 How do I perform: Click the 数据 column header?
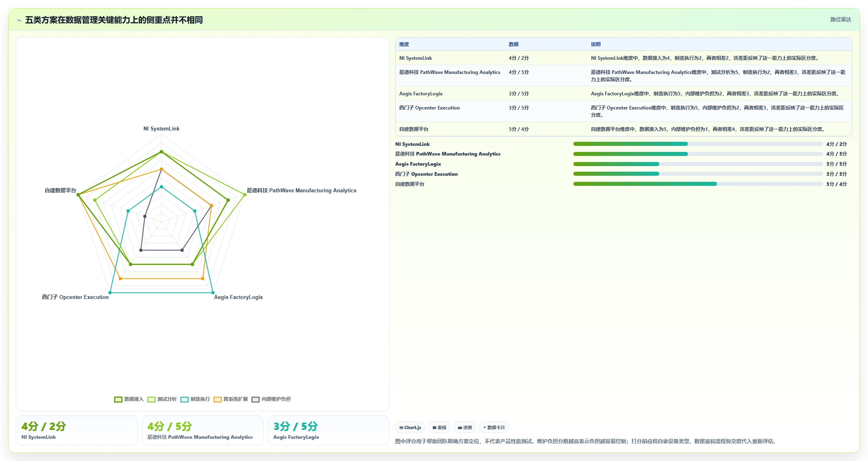point(514,44)
